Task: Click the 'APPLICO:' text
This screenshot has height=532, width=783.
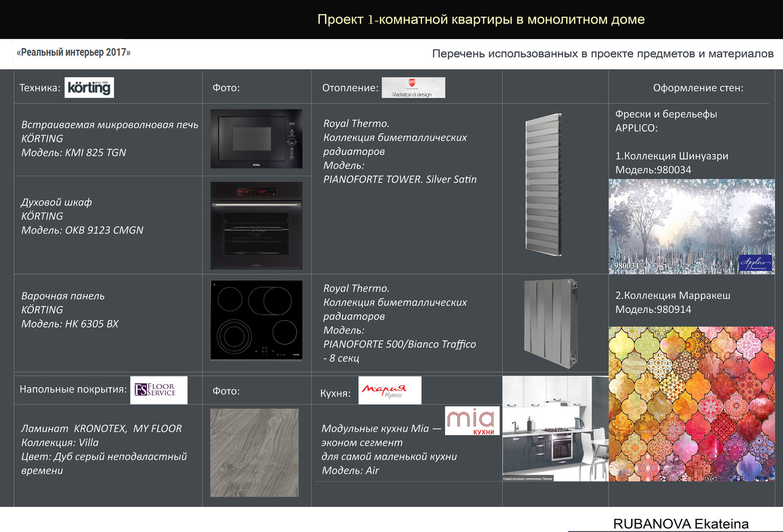Action: [x=636, y=128]
